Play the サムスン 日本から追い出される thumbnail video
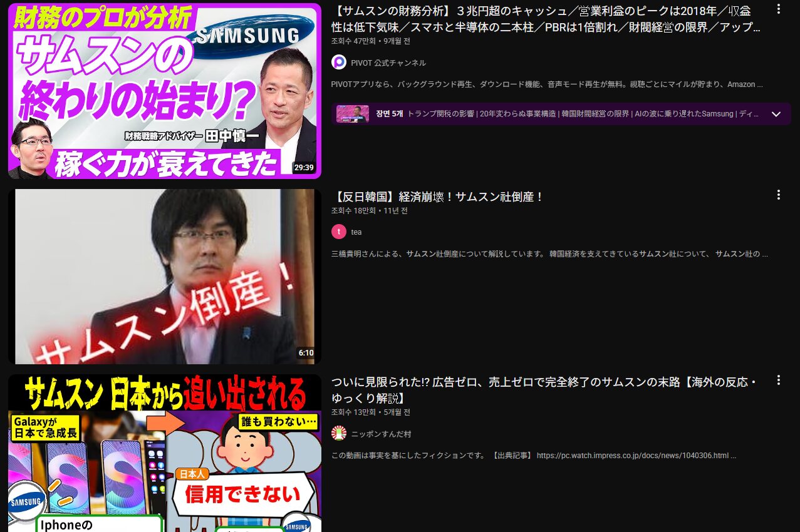Screen dimensions: 800x532 164,453
